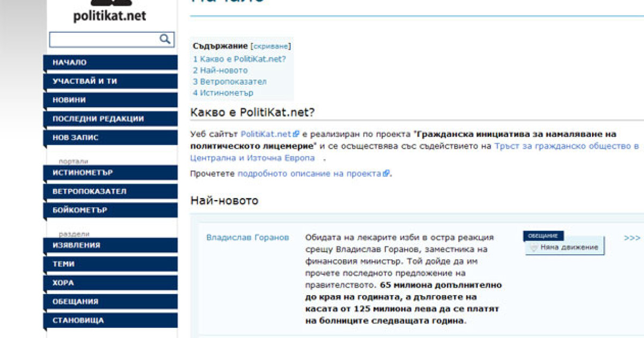The width and height of the screenshot is (644, 338).
Task: Click the heart icon on Няма движение
Action: 533,247
